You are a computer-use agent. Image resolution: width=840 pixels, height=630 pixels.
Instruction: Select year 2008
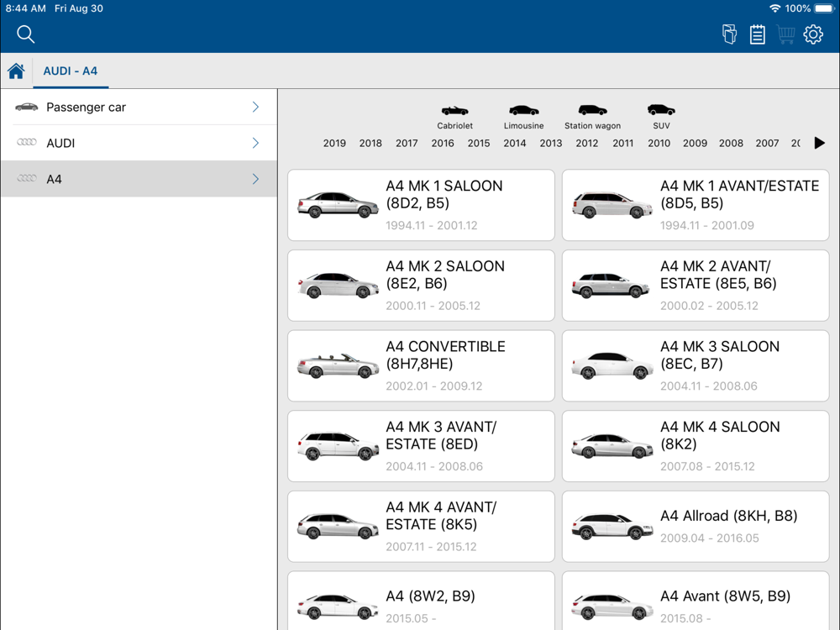(x=731, y=143)
